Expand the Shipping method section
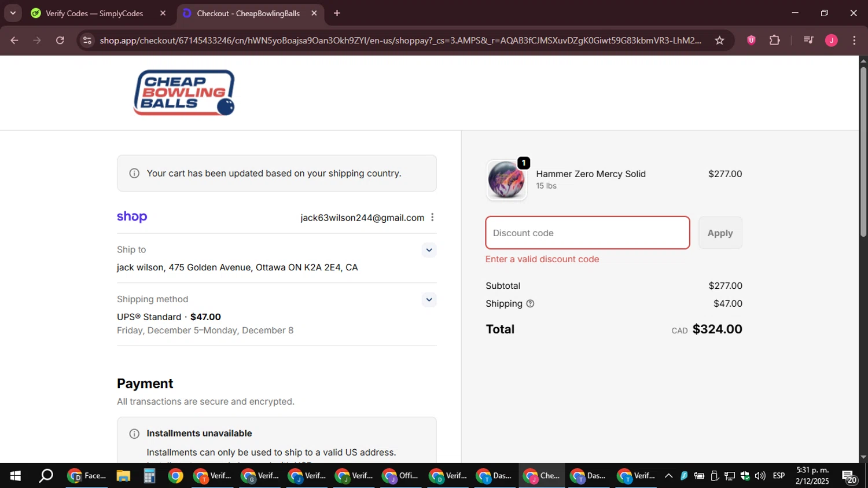 (x=429, y=300)
